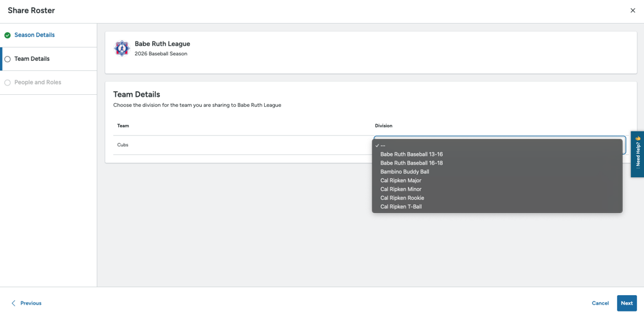This screenshot has width=644, height=319.
Task: Click the Cubs team name
Action: (x=123, y=144)
